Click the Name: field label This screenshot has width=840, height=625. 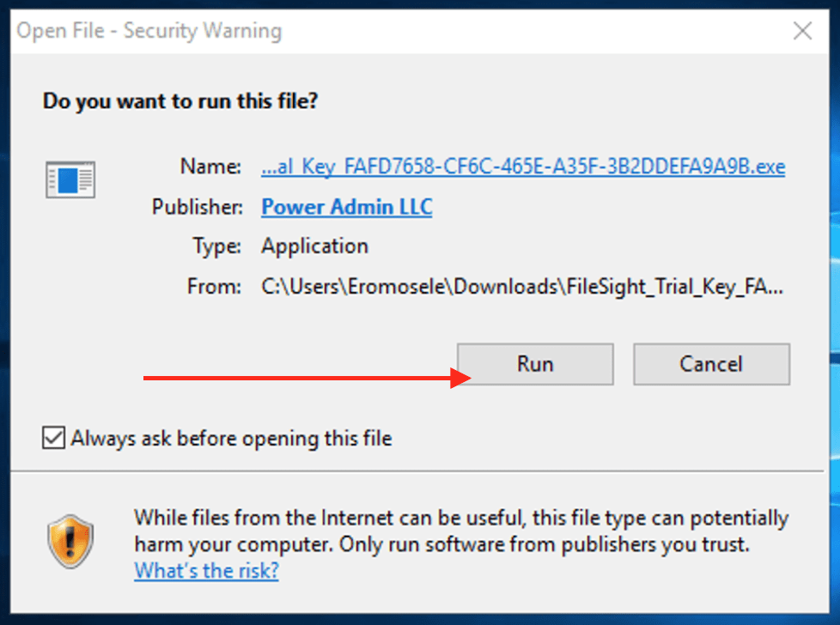(x=210, y=167)
